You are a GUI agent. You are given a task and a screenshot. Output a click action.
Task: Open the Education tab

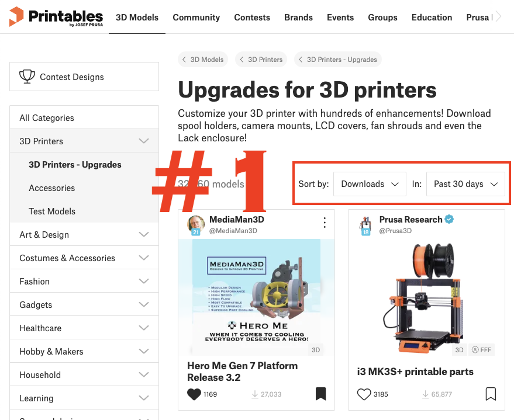click(432, 18)
